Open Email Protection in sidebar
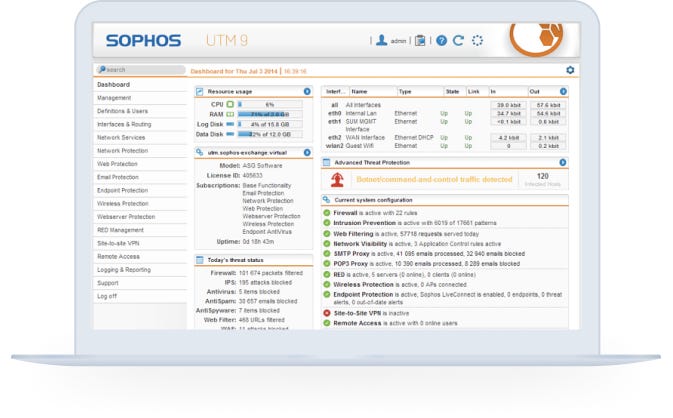The image size is (673, 418). pyautogui.click(x=140, y=177)
